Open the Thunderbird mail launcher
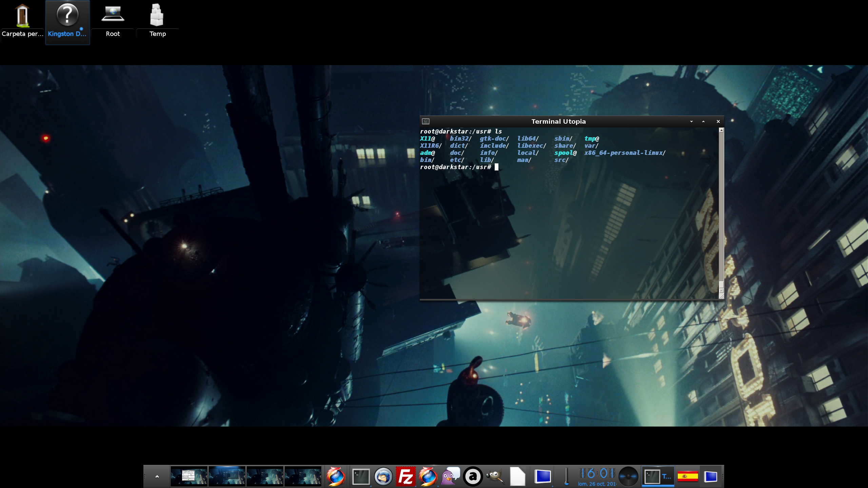The image size is (868, 488). coord(383,476)
